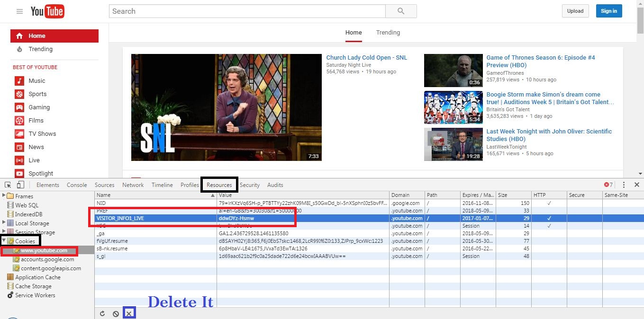Viewport: 644px width, 319px height.
Task: Click the YouTube search magnifier icon
Action: point(401,11)
